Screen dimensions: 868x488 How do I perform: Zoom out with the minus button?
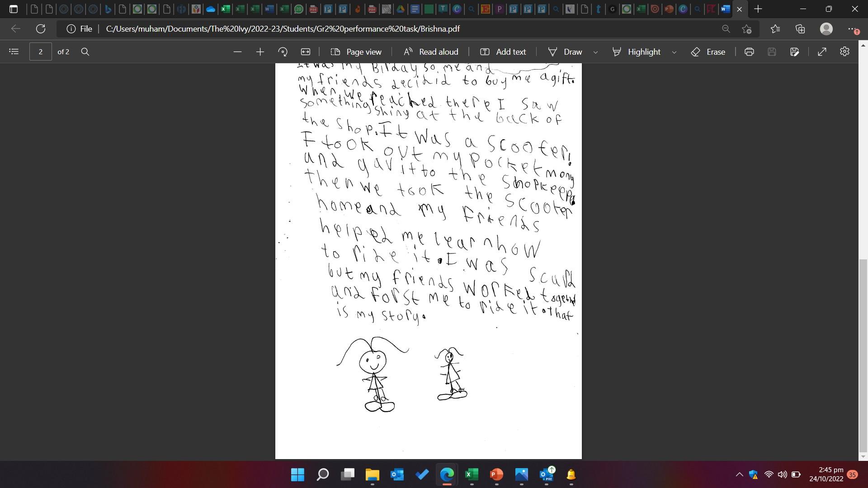point(237,52)
